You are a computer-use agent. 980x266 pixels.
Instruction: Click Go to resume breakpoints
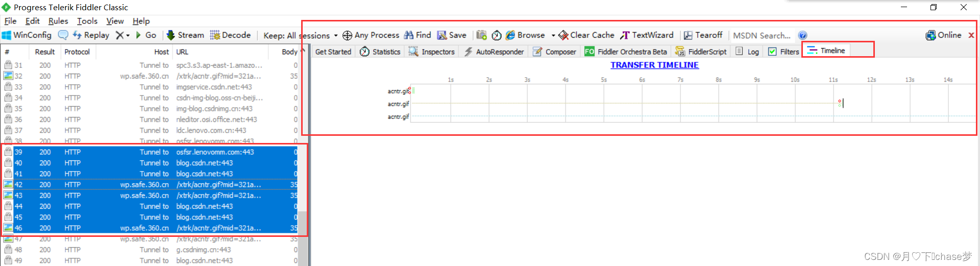point(146,35)
